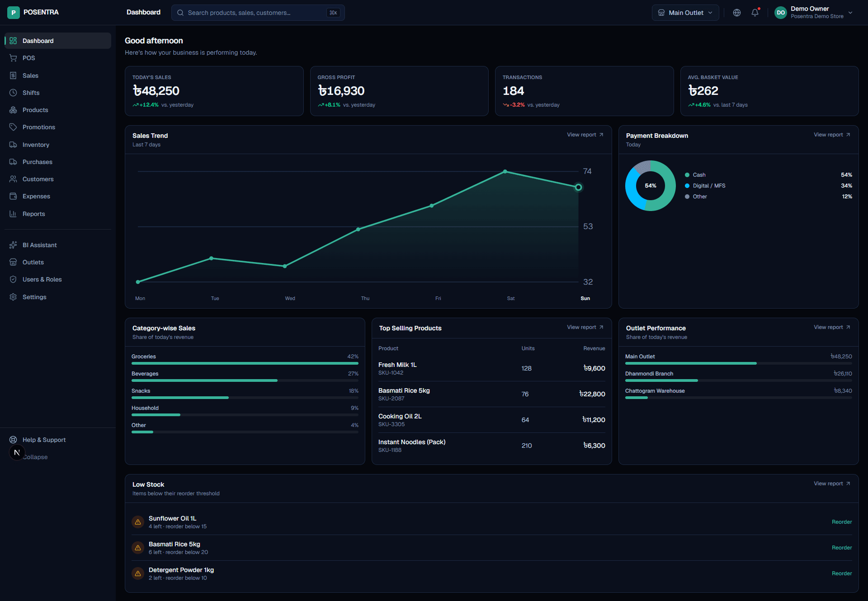Click the Cooking Oil 2L product name
Screen dimensions: 868x601
coord(400,416)
